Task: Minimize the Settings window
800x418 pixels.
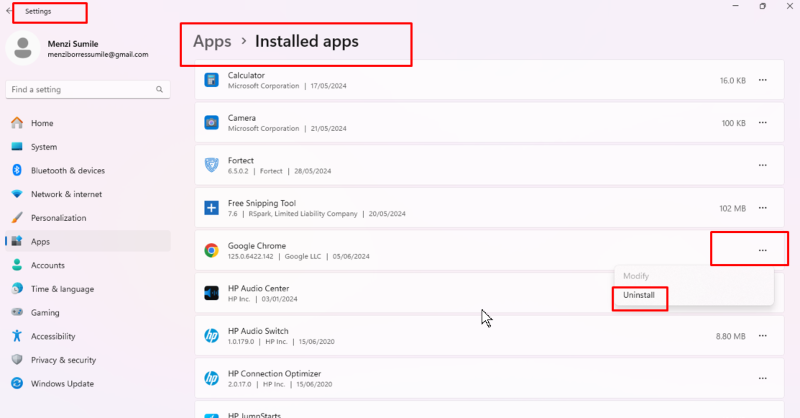Action: click(735, 6)
